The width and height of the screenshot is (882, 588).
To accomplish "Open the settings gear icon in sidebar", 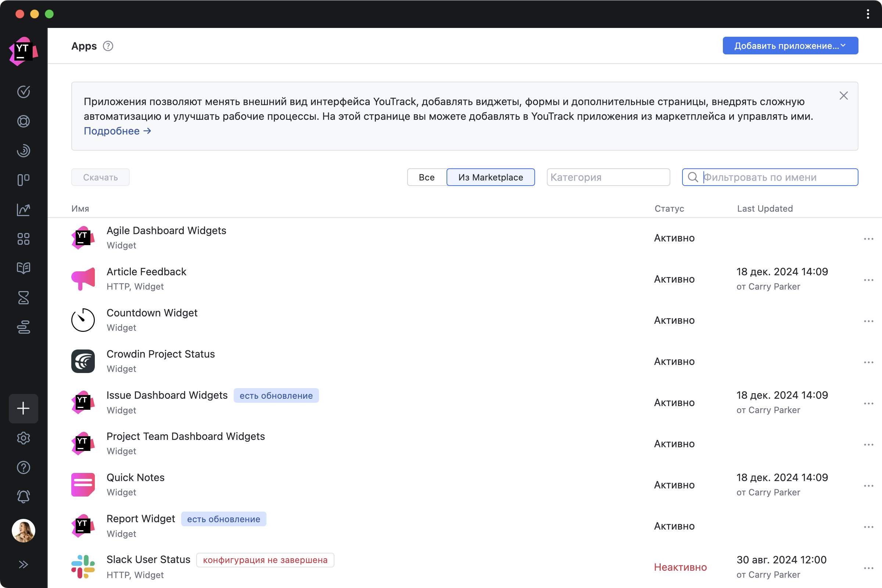I will pyautogui.click(x=24, y=438).
